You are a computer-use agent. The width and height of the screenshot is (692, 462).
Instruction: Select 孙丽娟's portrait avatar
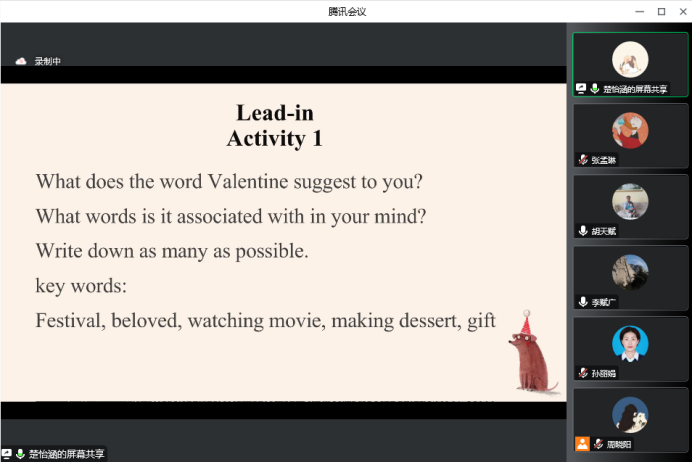coord(630,343)
